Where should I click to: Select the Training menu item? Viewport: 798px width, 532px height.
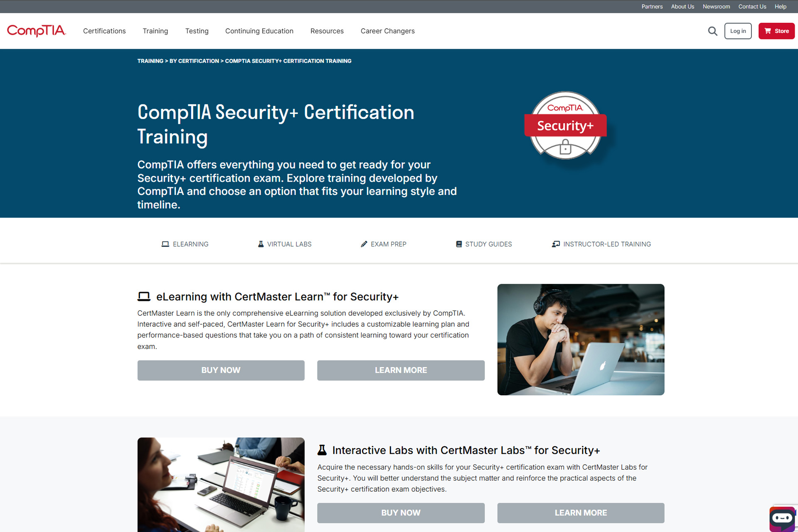(155, 31)
